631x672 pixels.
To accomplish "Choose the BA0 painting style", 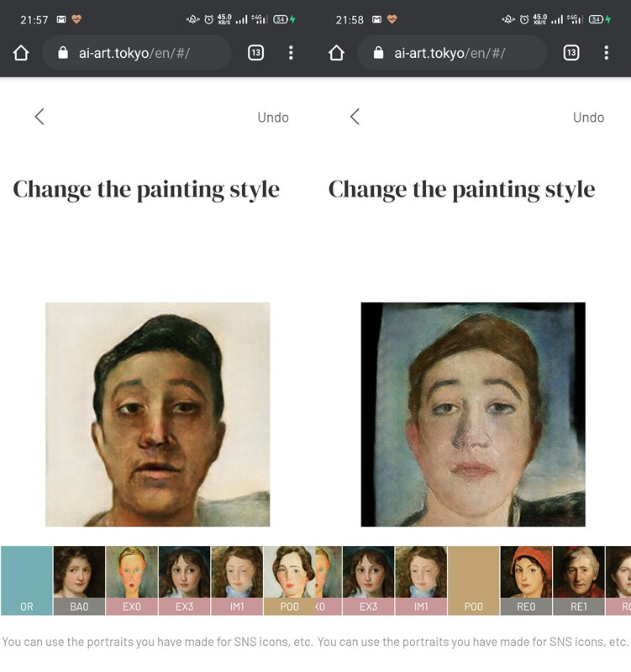I will point(79,580).
